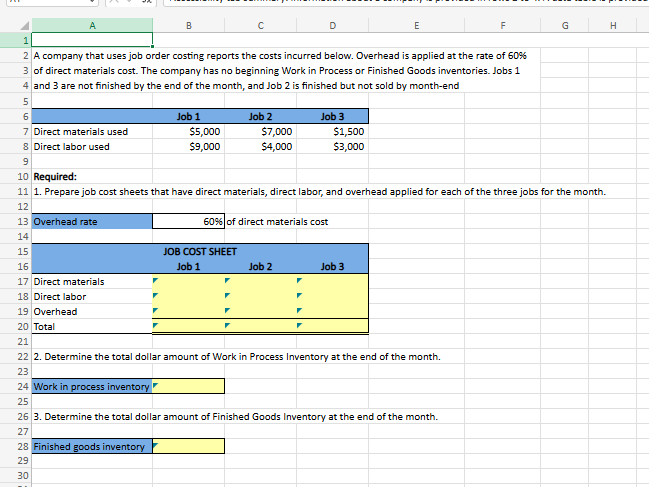649x487 pixels.
Task: Click 'Total' label in row 20
Action: (44, 327)
